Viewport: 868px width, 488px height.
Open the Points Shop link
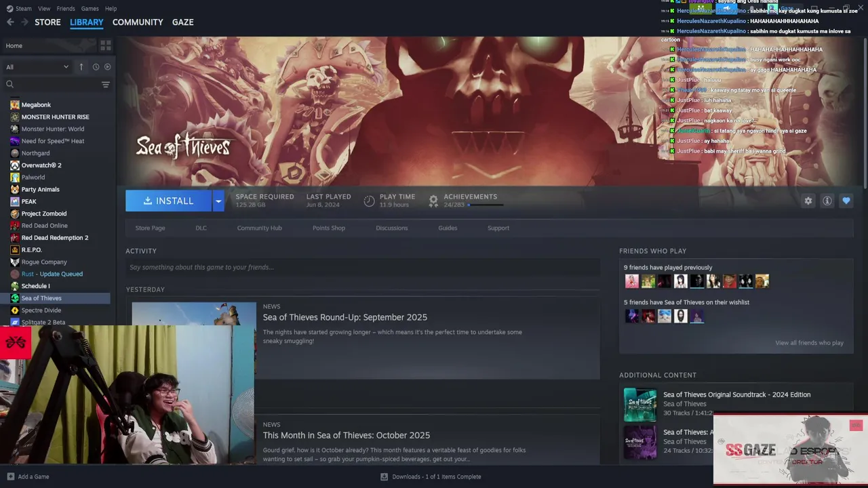[329, 228]
